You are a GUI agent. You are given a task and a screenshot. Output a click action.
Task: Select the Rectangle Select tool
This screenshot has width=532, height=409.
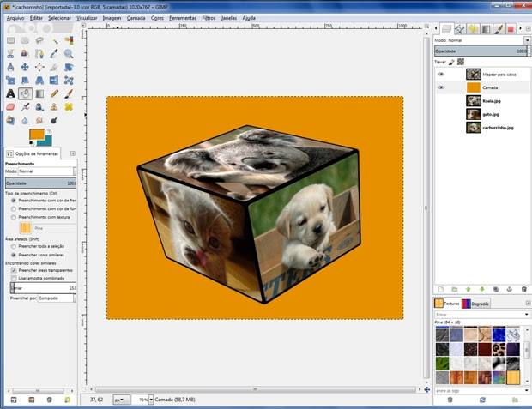click(10, 40)
